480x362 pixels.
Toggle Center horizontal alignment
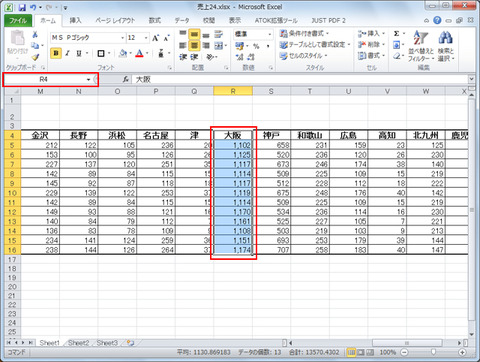[x=195, y=45]
